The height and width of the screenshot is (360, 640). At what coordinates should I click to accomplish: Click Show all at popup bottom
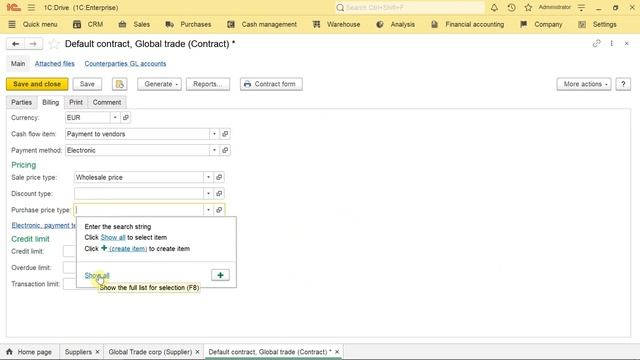pos(97,276)
